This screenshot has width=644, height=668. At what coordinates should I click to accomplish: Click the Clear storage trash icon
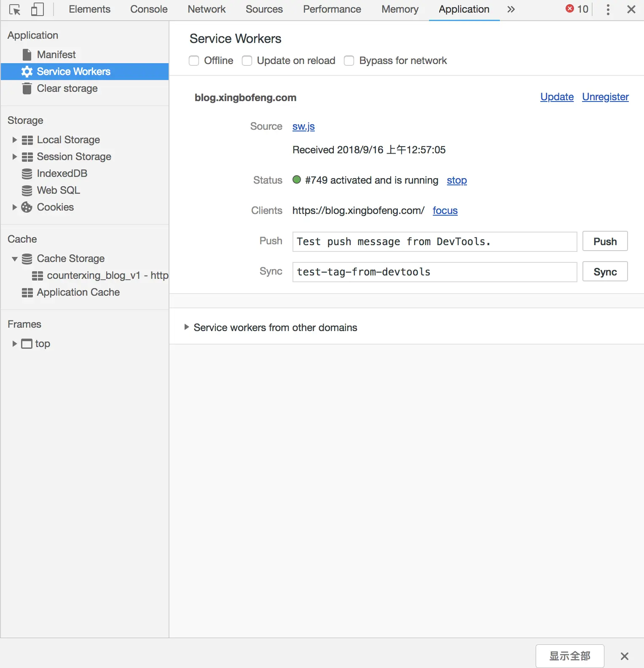point(27,88)
